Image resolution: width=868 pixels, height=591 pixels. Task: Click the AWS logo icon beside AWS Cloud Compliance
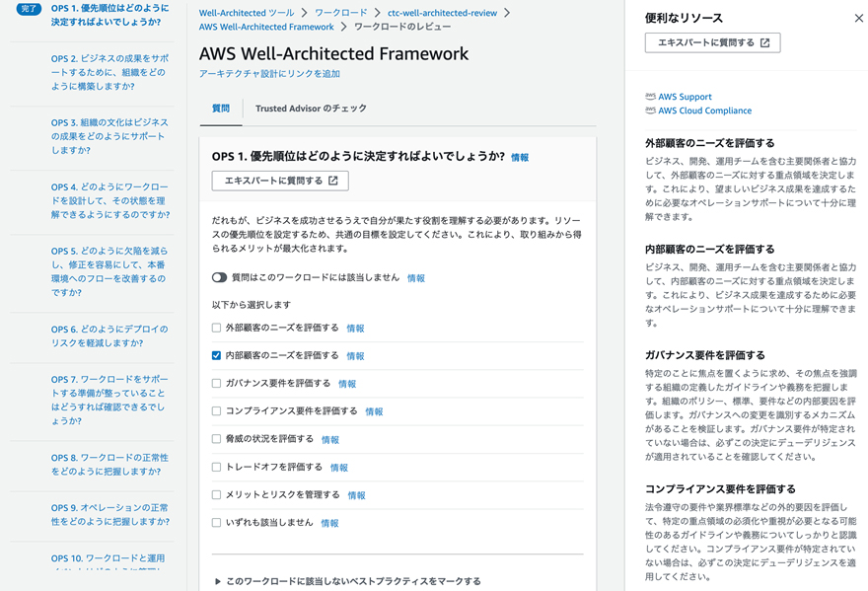pyautogui.click(x=650, y=111)
